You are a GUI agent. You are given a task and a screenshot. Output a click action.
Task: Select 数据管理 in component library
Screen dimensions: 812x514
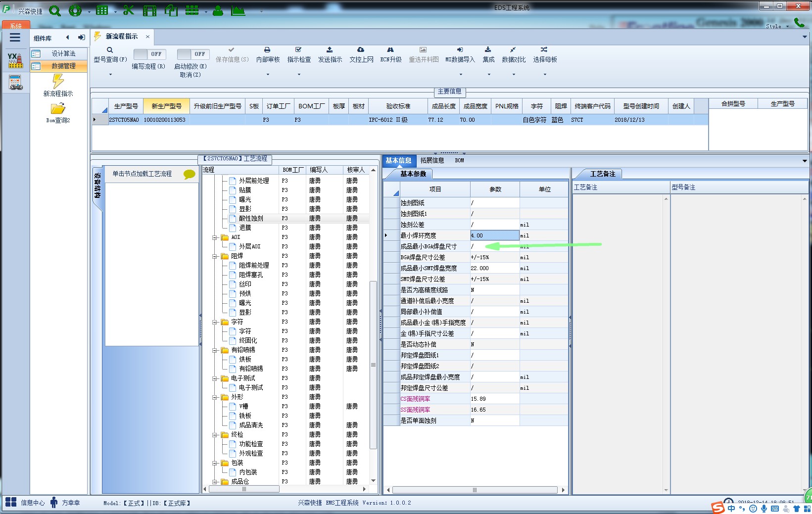[x=58, y=66]
